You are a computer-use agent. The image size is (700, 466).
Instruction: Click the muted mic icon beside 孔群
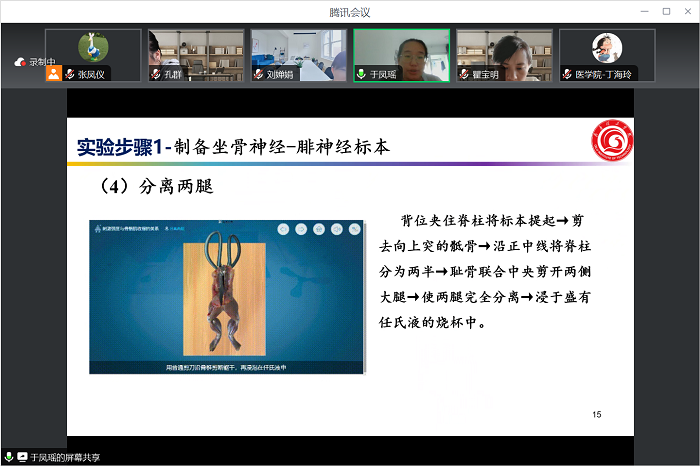pyautogui.click(x=156, y=74)
